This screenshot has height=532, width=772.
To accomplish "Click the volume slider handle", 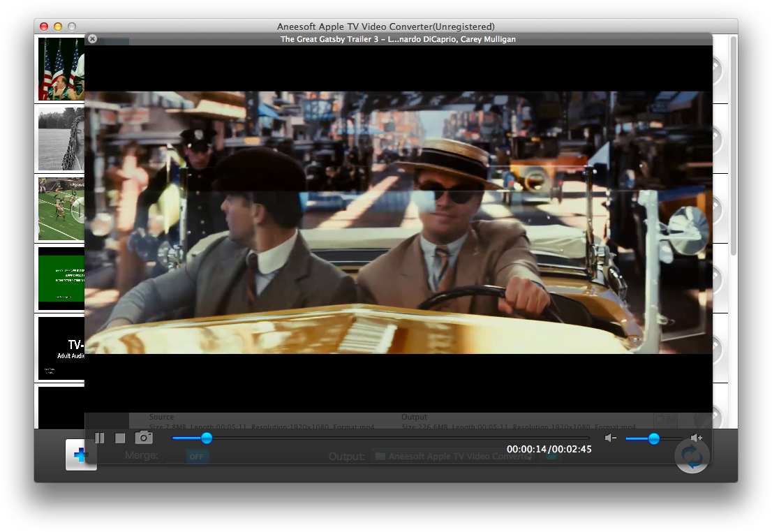I will [x=654, y=438].
